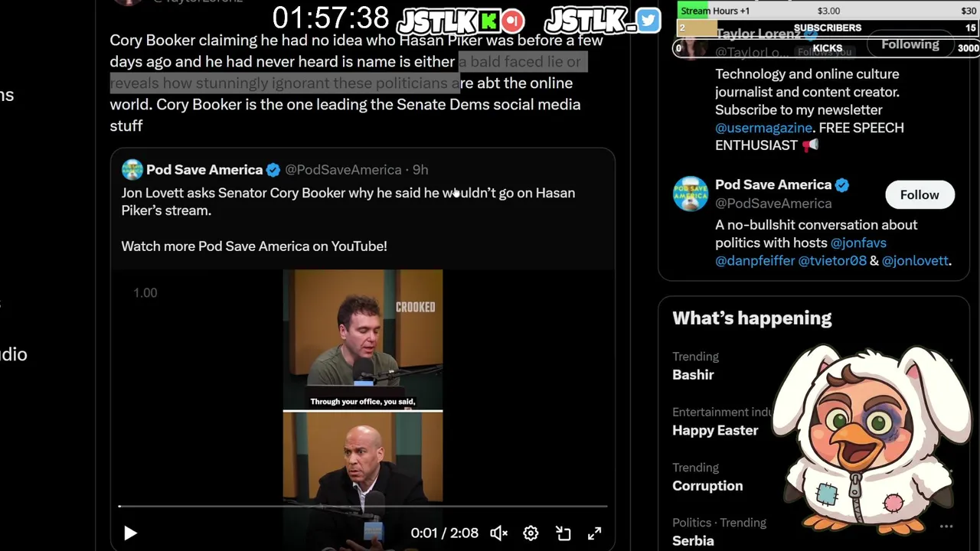Open the @jonlovett profile link

[915, 260]
